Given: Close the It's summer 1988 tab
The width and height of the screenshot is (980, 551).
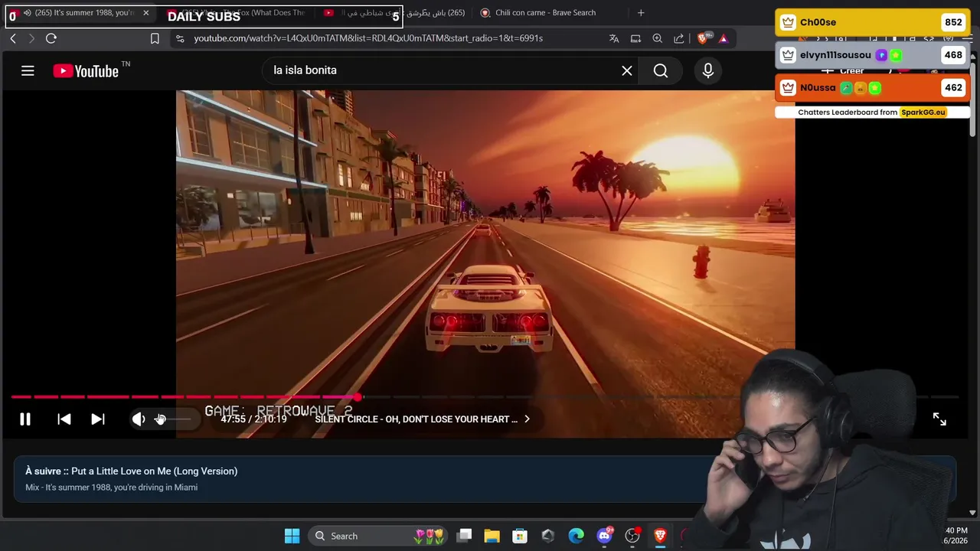Looking at the screenshot, I should (146, 13).
